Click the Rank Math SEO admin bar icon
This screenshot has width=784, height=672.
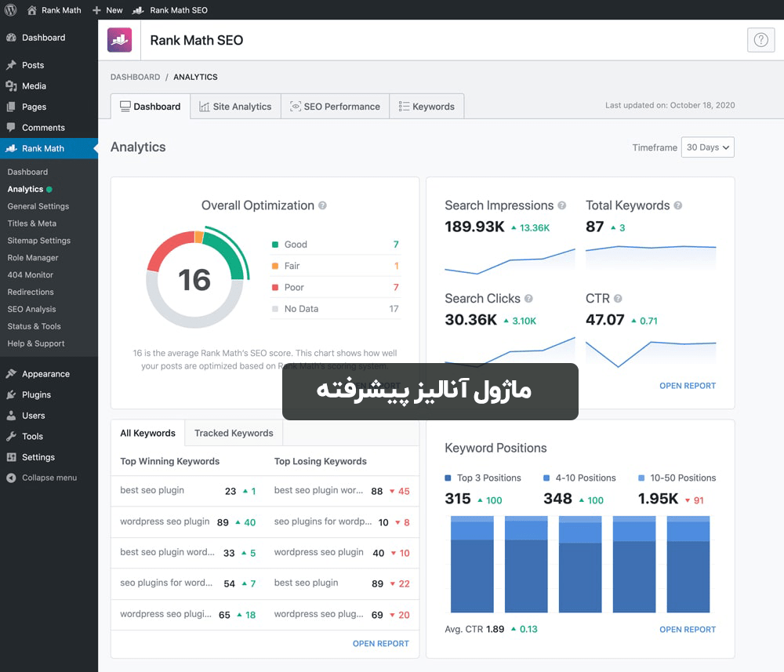click(138, 10)
